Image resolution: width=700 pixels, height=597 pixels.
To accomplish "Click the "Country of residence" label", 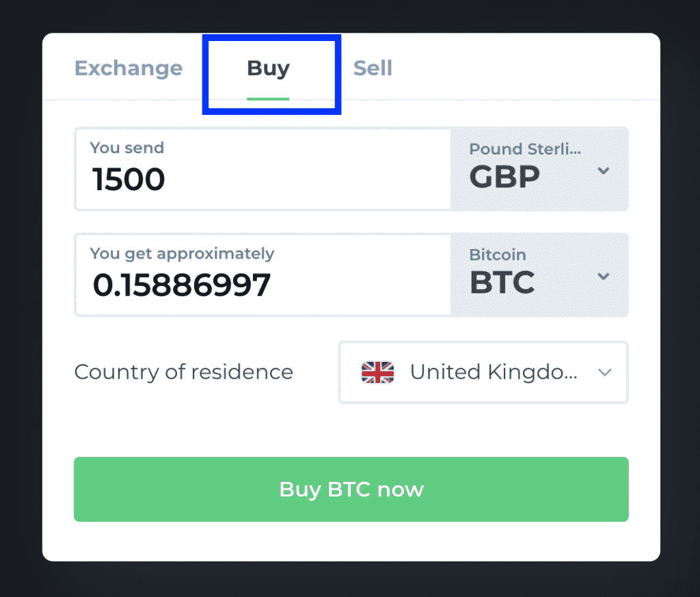I will click(183, 372).
